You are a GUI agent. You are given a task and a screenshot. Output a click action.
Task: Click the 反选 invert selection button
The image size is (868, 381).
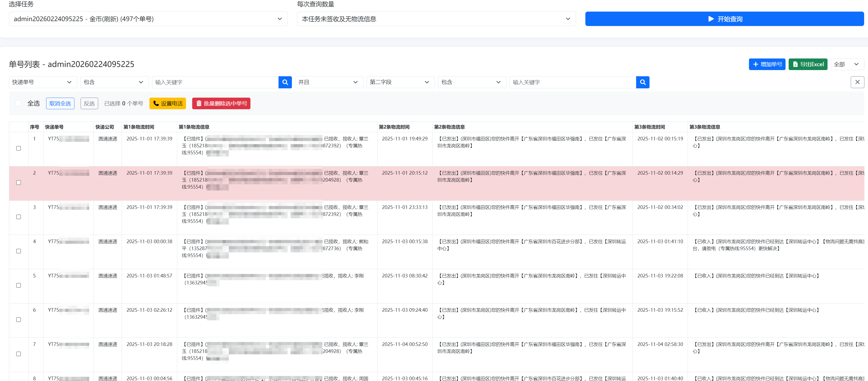pos(89,103)
